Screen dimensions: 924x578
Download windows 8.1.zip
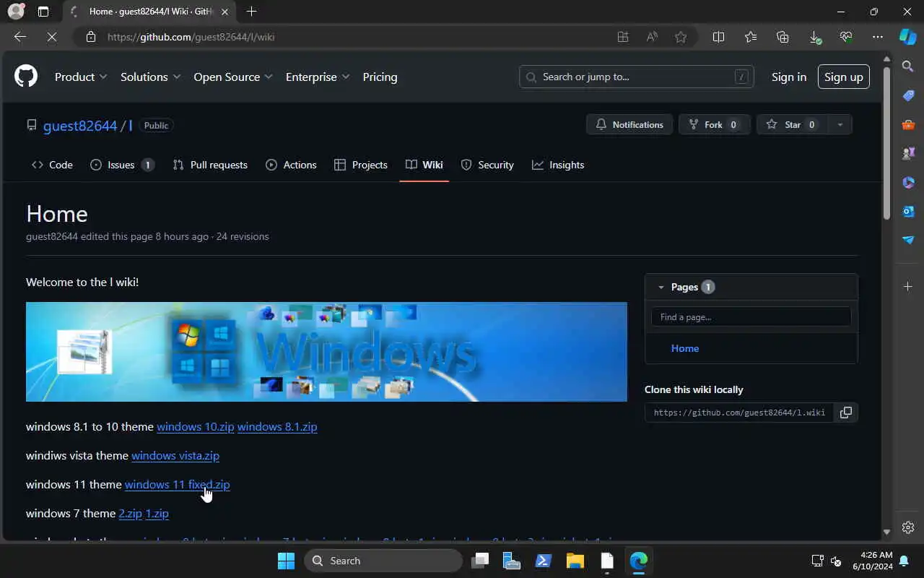[x=277, y=426]
